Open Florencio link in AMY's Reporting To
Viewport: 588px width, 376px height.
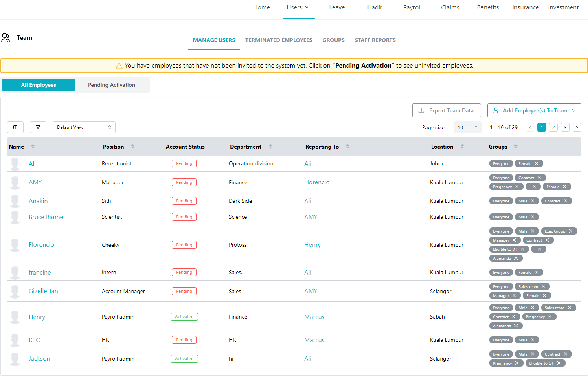pos(317,182)
